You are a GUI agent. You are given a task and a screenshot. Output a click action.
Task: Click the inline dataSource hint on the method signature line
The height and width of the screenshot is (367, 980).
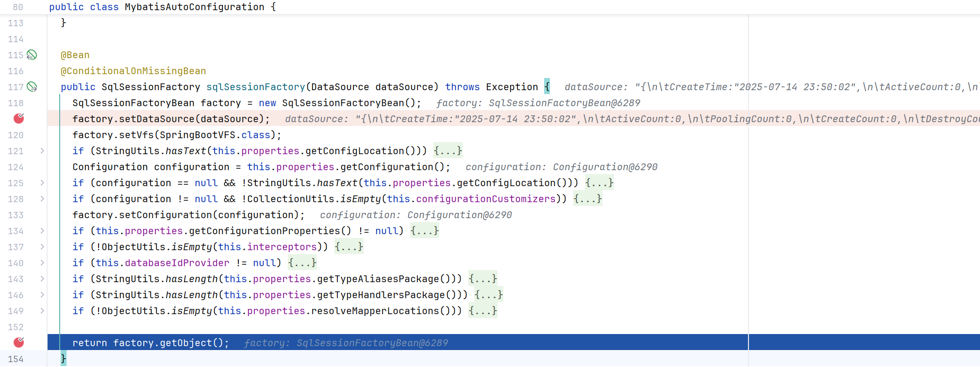point(772,87)
